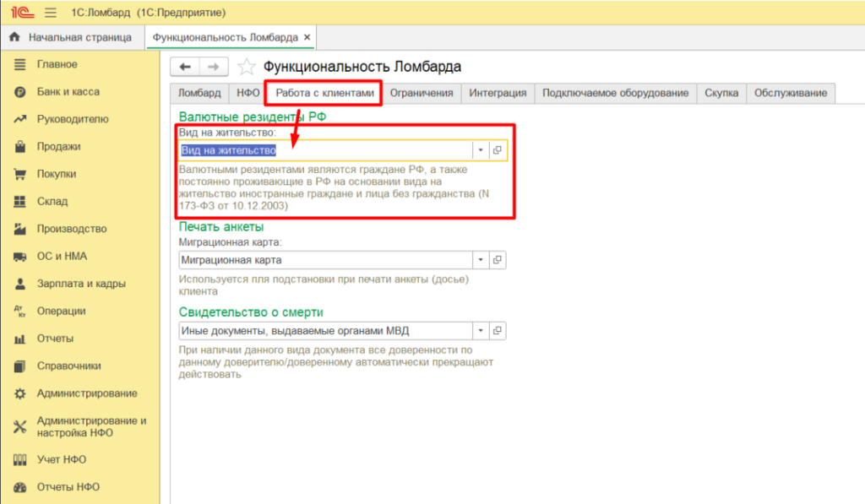This screenshot has height=504, width=865.
Task: Click the home icon for Начальная страница
Action: point(14,38)
